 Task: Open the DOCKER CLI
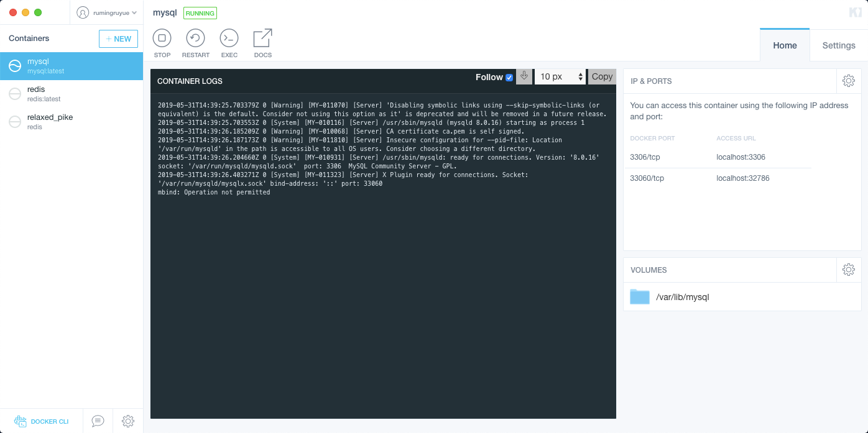coord(41,421)
